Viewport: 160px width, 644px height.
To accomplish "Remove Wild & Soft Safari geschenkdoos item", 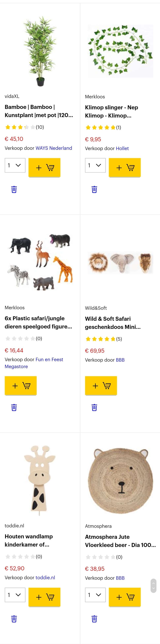I will 94,407.
